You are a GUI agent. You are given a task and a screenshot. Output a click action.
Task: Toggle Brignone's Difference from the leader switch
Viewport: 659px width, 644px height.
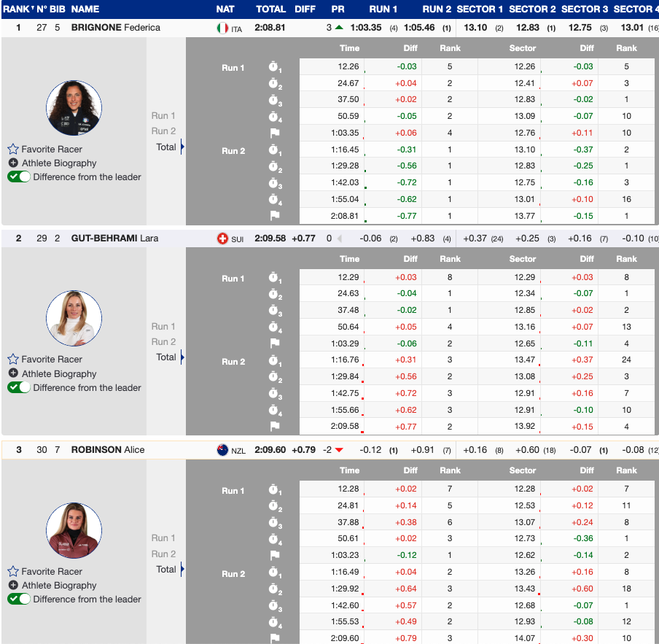point(19,176)
